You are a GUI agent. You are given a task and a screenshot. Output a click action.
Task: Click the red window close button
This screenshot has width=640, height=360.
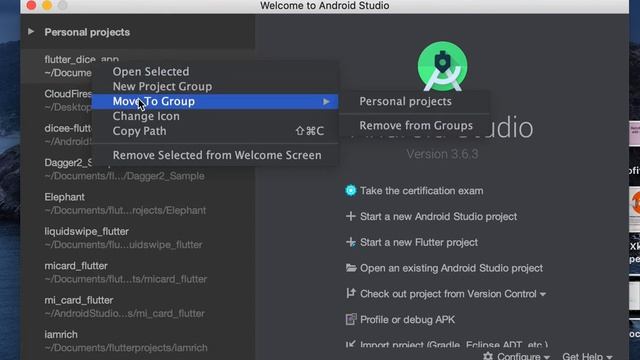click(x=31, y=5)
